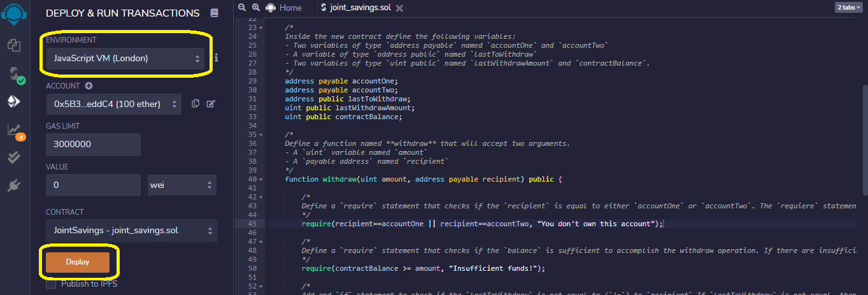The image size is (868, 295).
Task: Click the 'Insufficient funds!' require statement line
Action: pyautogui.click(x=424, y=268)
